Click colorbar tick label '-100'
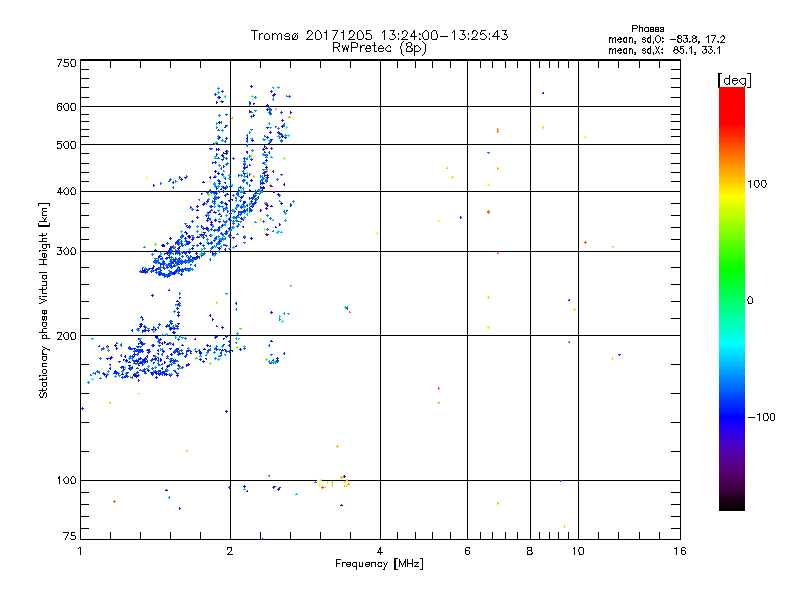 tap(761, 417)
